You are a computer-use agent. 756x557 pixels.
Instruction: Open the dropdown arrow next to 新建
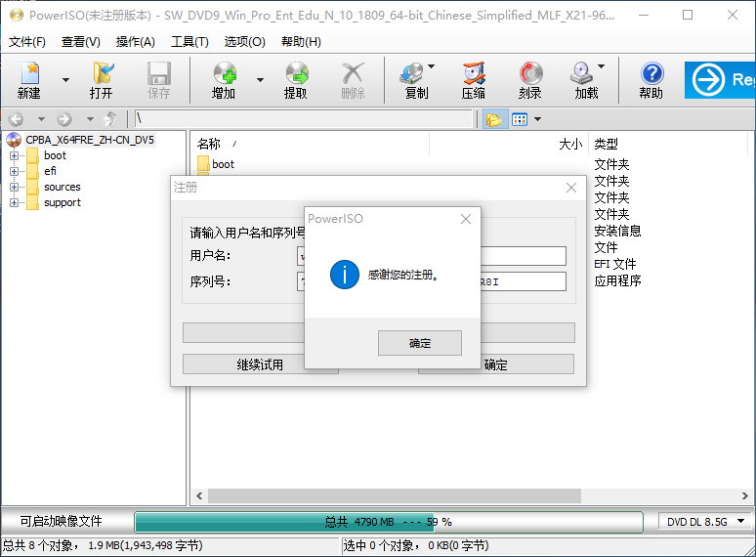(65, 80)
